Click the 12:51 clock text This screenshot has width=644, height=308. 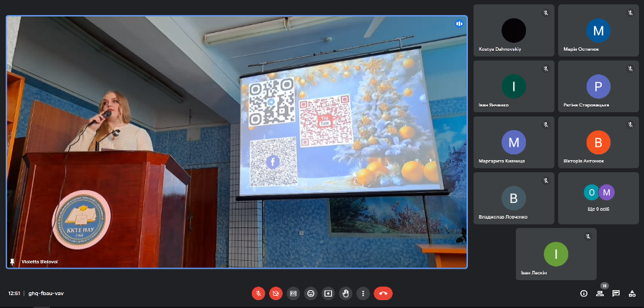[x=14, y=293]
